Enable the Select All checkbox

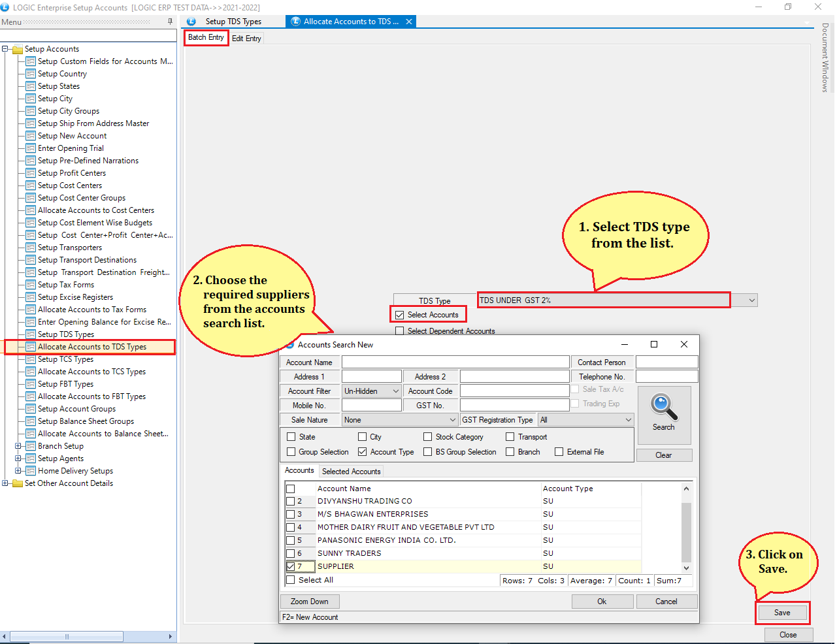pyautogui.click(x=291, y=580)
